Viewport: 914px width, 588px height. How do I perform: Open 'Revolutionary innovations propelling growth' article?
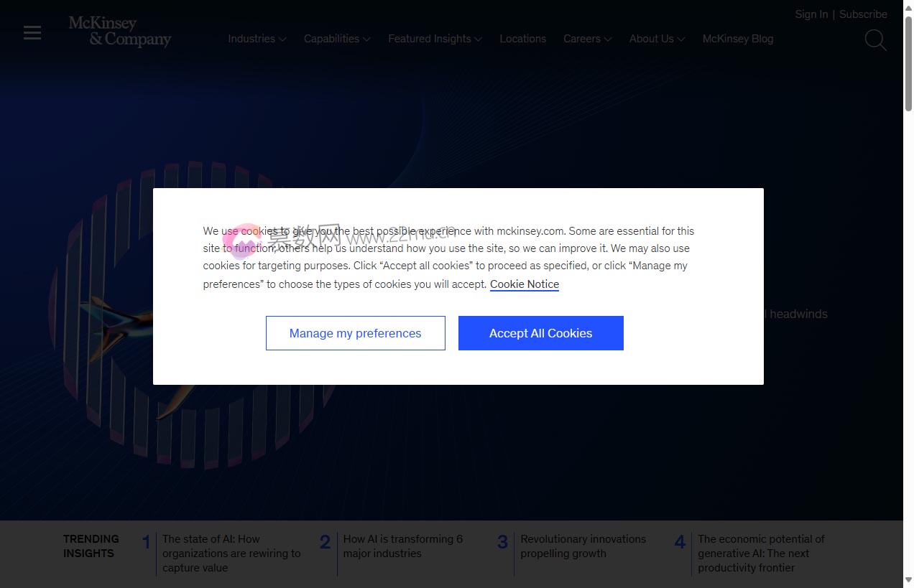583,546
